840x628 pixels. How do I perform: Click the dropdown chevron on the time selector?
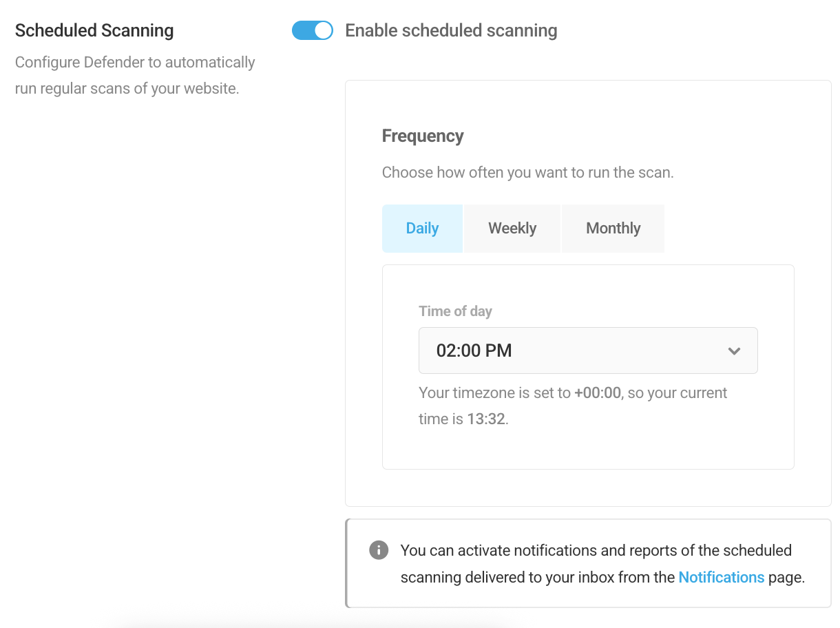[734, 350]
